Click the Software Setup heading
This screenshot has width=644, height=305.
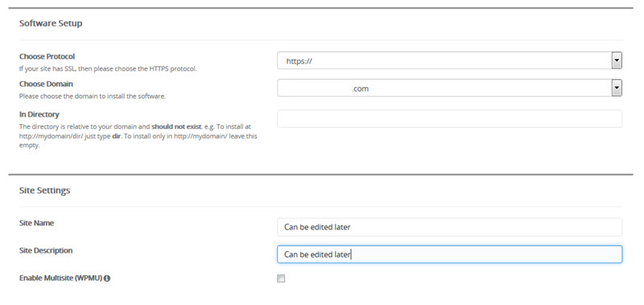click(x=51, y=23)
